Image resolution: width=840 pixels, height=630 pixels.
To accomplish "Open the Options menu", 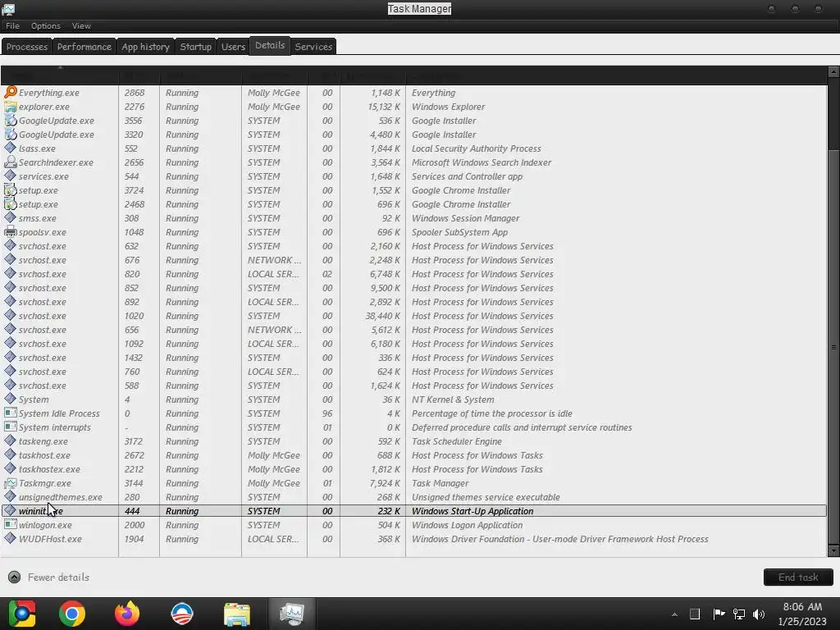I will [46, 25].
